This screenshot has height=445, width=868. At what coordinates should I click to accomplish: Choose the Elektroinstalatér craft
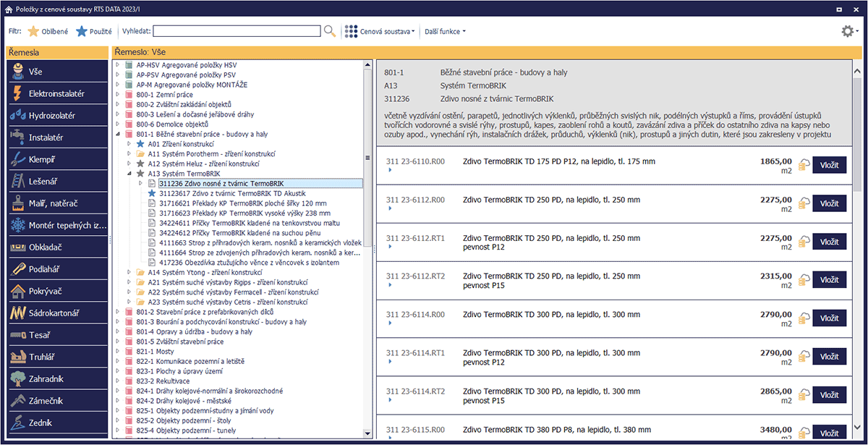[58, 94]
